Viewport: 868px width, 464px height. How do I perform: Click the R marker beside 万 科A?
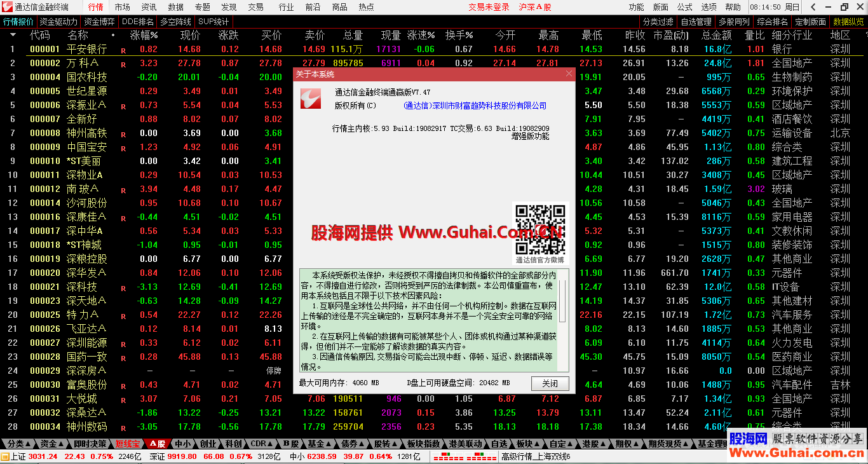tap(123, 64)
